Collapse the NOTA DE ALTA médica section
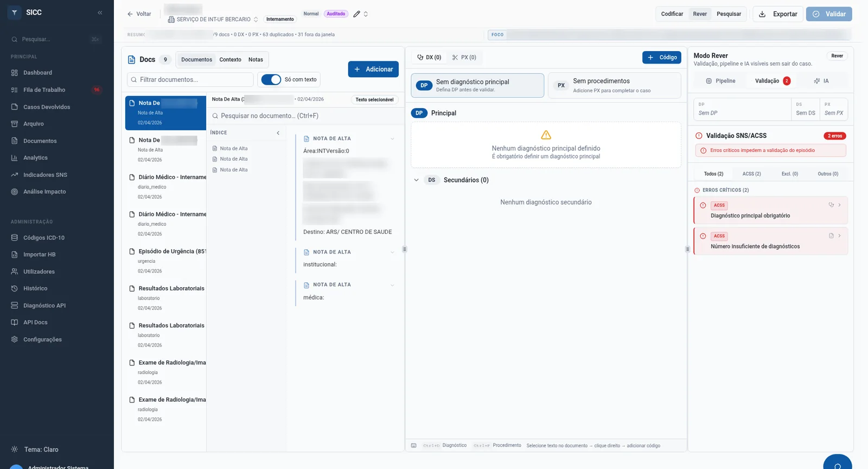 [392, 285]
